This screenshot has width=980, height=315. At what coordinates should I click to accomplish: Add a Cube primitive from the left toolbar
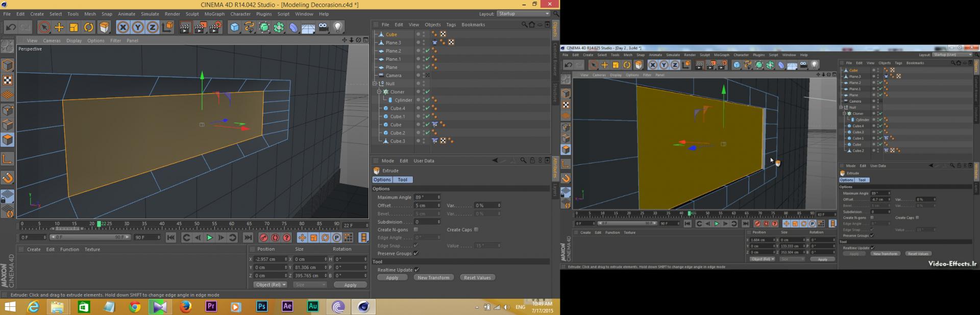tap(234, 27)
